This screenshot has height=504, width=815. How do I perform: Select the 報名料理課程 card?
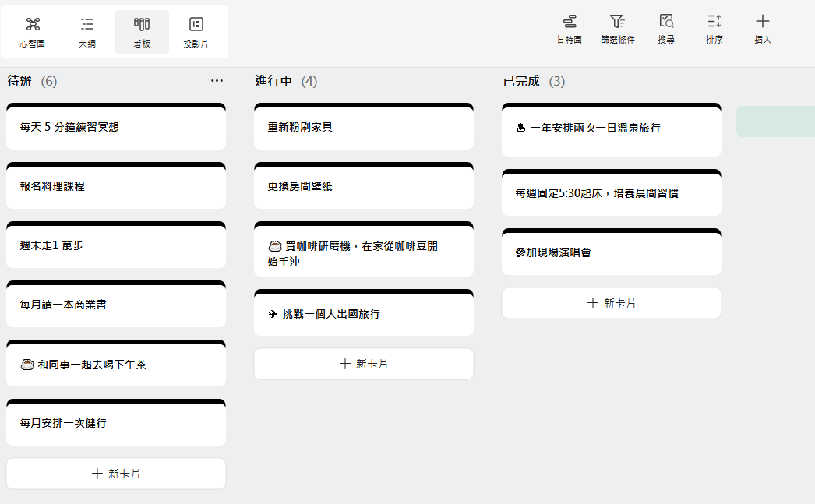point(116,186)
